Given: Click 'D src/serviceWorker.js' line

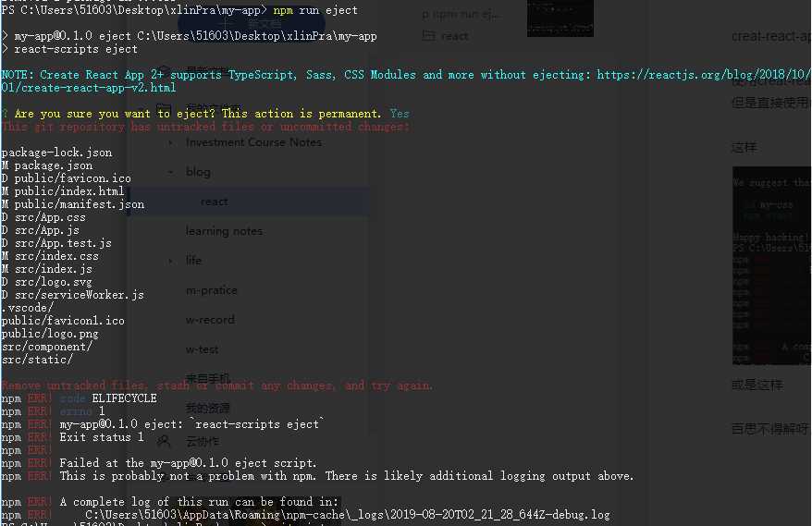Looking at the screenshot, I should coord(72,295).
